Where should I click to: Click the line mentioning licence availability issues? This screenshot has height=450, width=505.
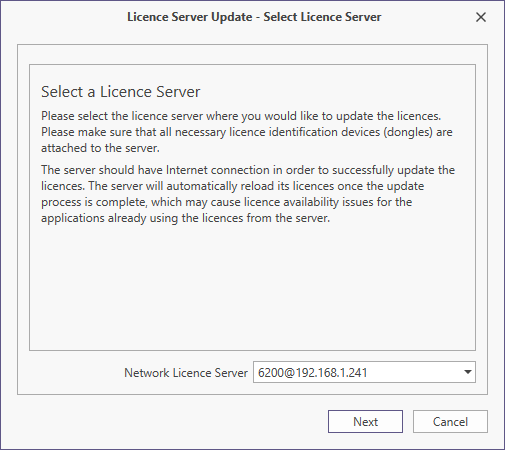pyautogui.click(x=227, y=202)
